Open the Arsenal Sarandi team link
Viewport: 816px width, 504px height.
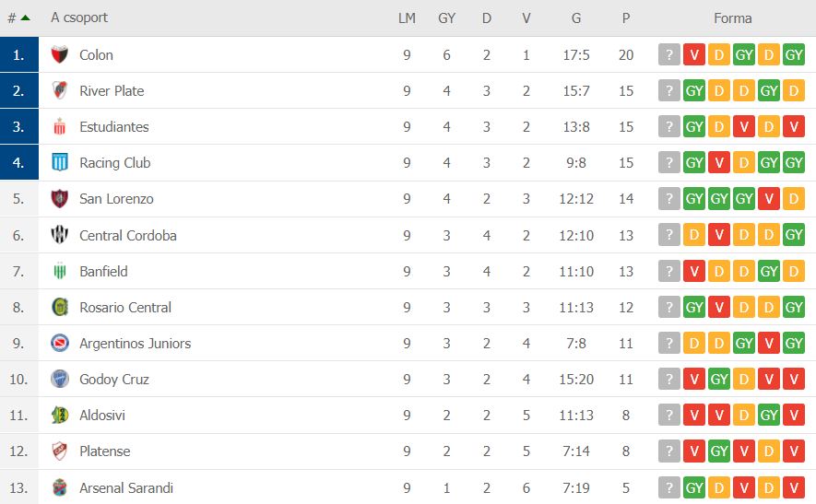(x=125, y=488)
